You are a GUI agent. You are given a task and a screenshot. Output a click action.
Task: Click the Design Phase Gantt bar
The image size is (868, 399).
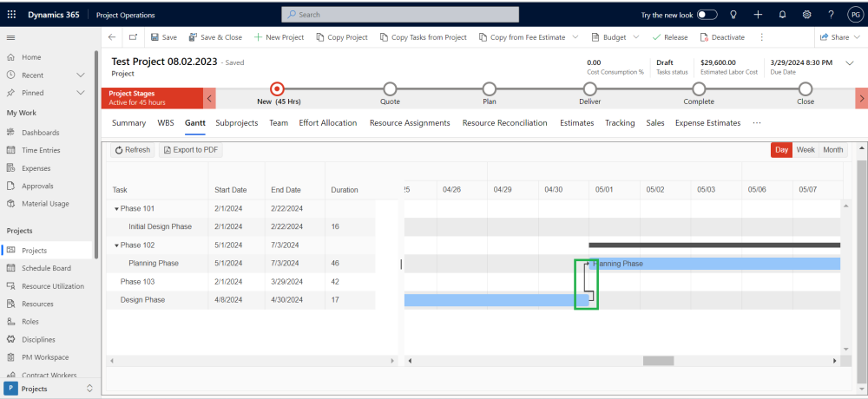(496, 300)
